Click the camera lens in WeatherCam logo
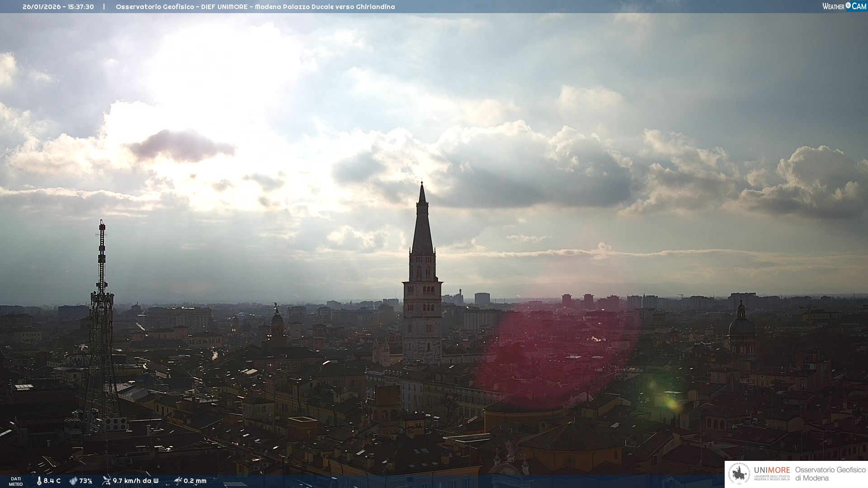Screen dimensions: 868x488 tap(848, 5)
